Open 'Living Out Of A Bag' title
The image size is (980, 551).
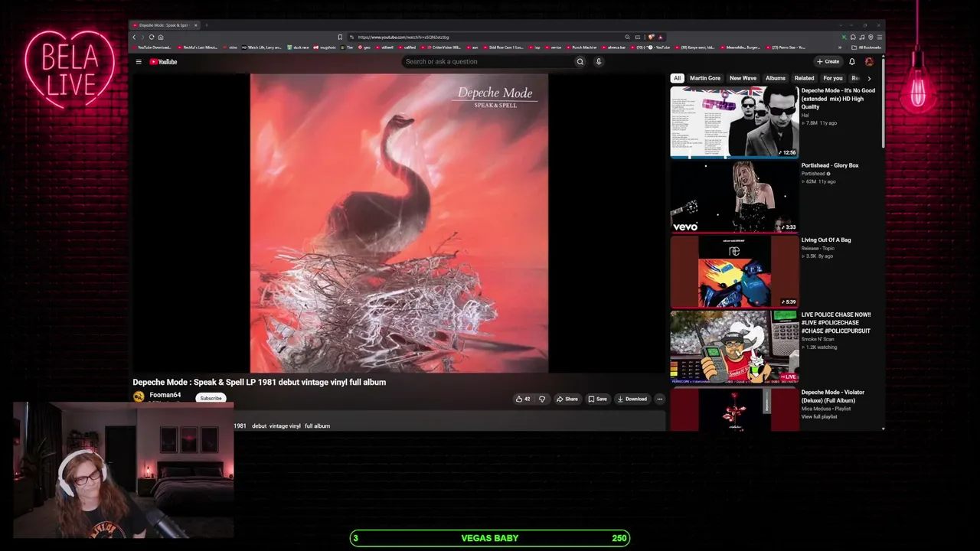coord(826,240)
